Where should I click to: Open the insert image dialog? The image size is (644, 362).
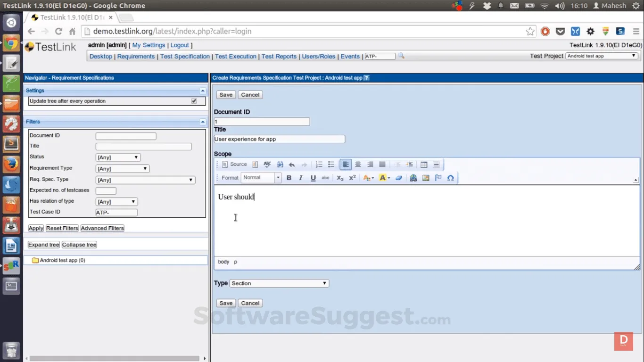click(426, 178)
